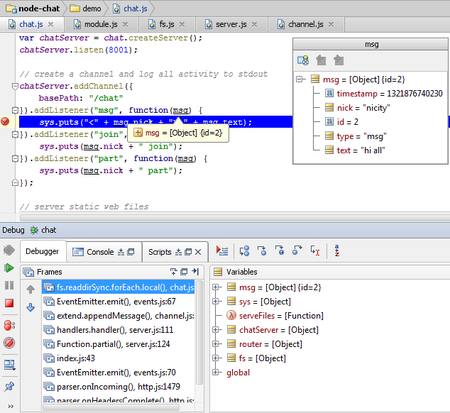The width and height of the screenshot is (450, 413).
Task: Collapse the addChannel code fold marker
Action: pyautogui.click(x=15, y=86)
